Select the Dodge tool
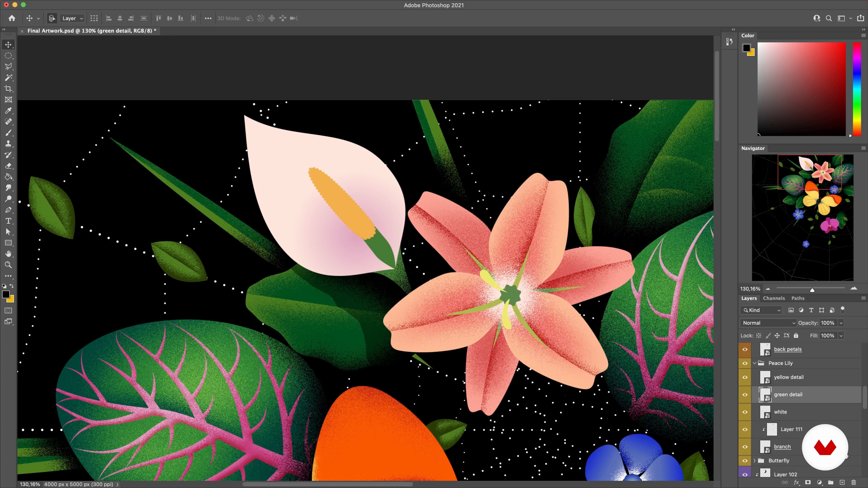This screenshot has width=868, height=488. (8, 199)
